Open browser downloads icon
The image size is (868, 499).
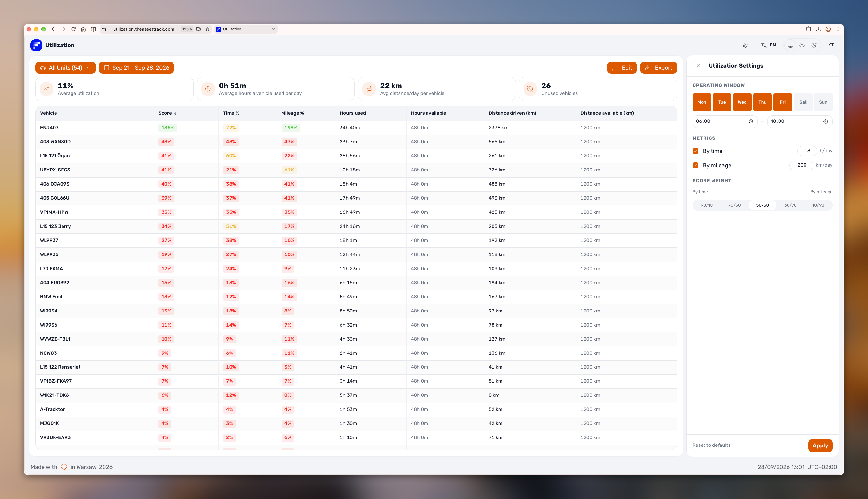[x=818, y=29]
